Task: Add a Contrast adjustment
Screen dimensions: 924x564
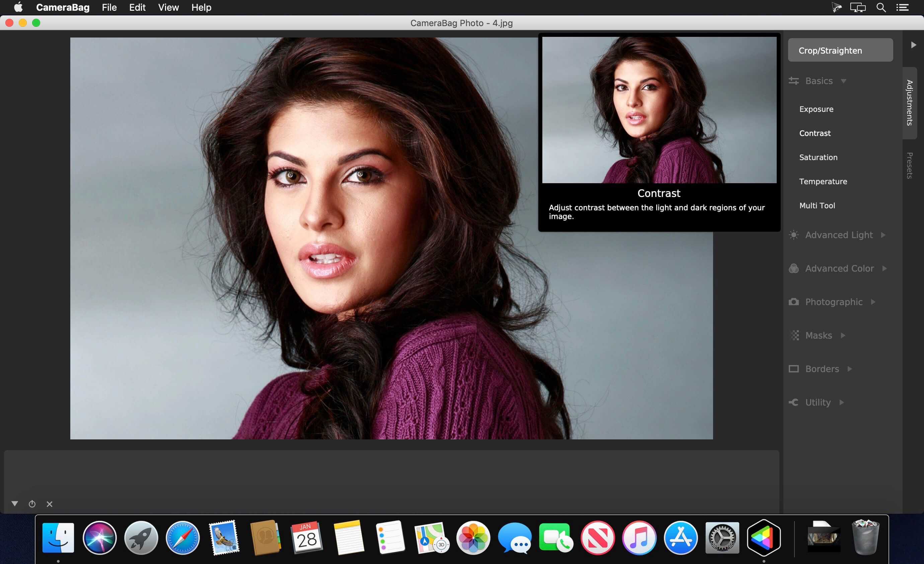Action: [x=815, y=133]
